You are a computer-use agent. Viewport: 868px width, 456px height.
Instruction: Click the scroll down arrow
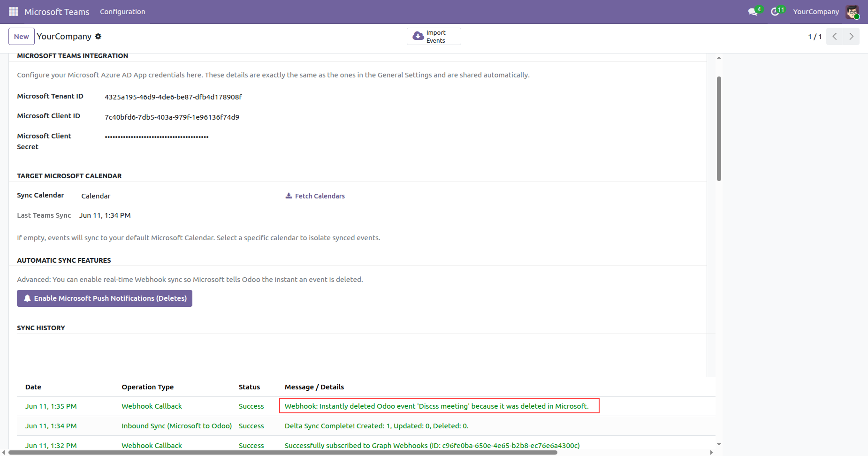[x=719, y=444]
